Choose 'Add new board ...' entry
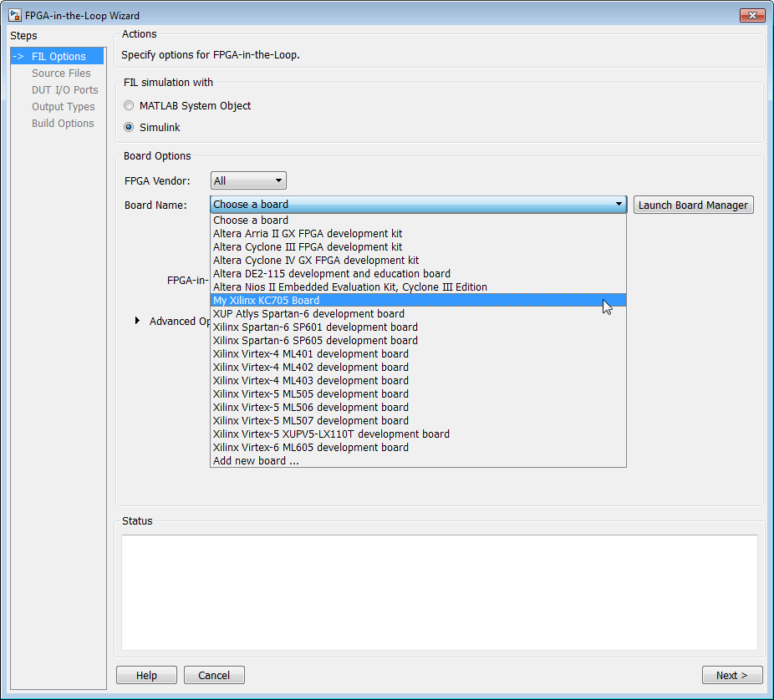Viewport: 774px width, 700px height. pyautogui.click(x=418, y=459)
